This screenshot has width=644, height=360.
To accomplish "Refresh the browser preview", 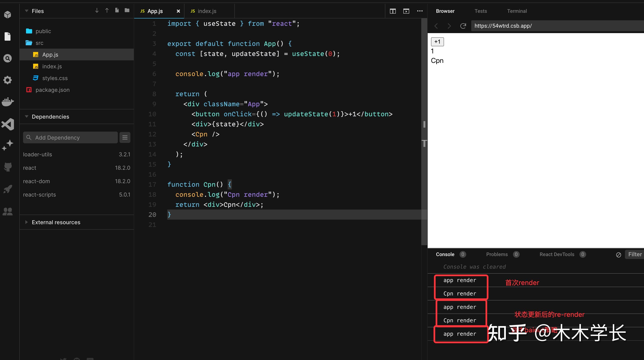I will 463,26.
